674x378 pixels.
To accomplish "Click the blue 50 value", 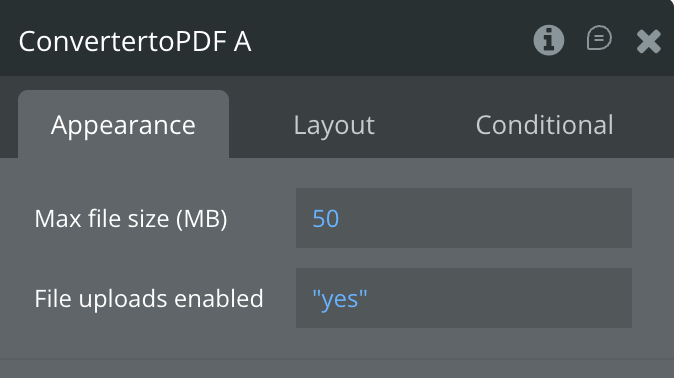I will [x=326, y=218].
